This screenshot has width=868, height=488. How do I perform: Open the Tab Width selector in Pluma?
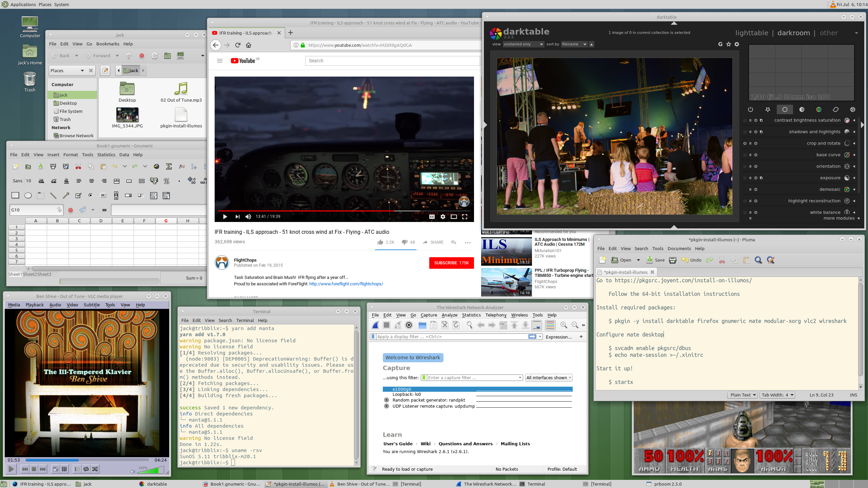coord(777,395)
